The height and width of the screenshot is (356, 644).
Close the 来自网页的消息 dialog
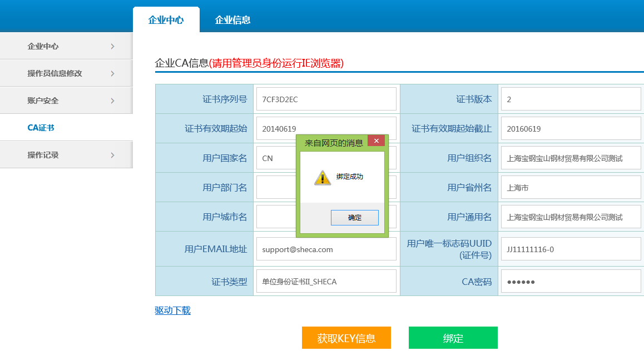coord(376,142)
